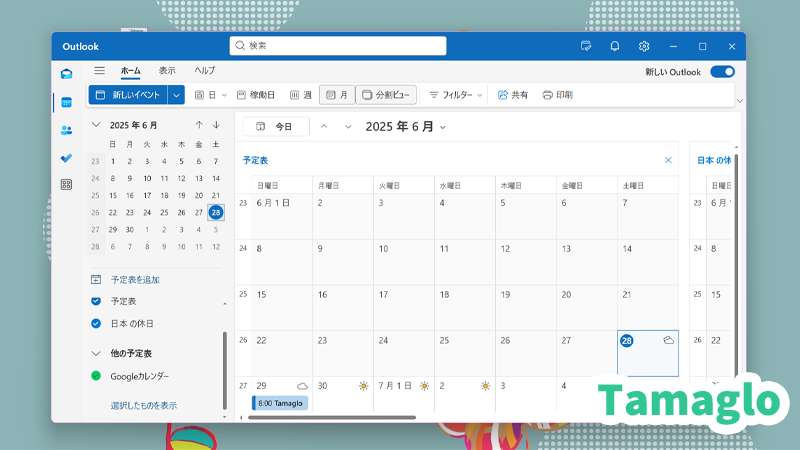This screenshot has height=450, width=800.
Task: Select June 28 in the mini calendar
Action: (216, 212)
